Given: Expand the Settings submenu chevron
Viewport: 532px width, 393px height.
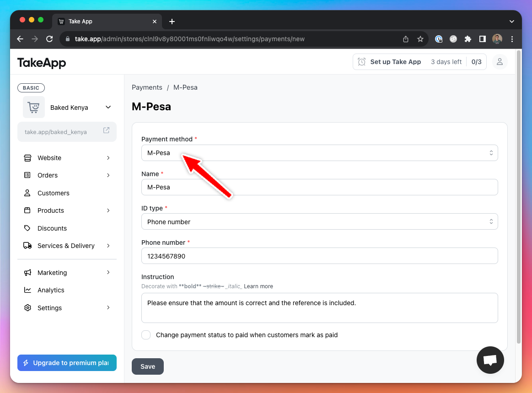Looking at the screenshot, I should coord(108,308).
